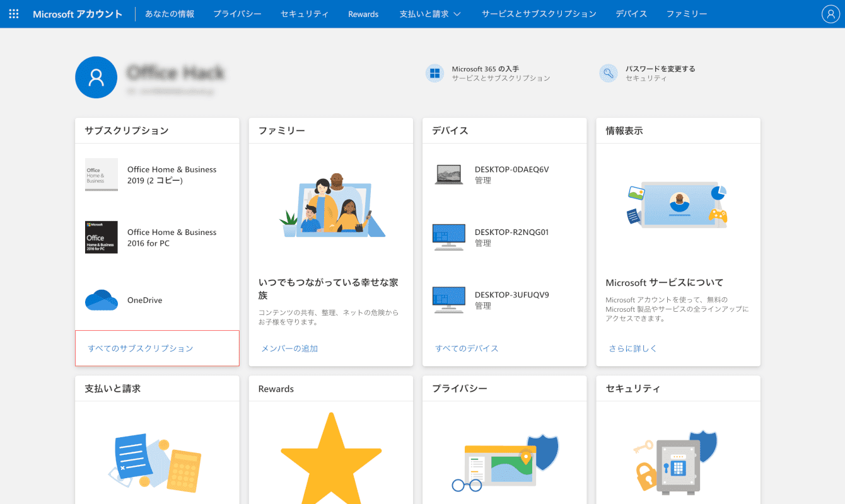Click Microsoft サービスについて title

[665, 283]
